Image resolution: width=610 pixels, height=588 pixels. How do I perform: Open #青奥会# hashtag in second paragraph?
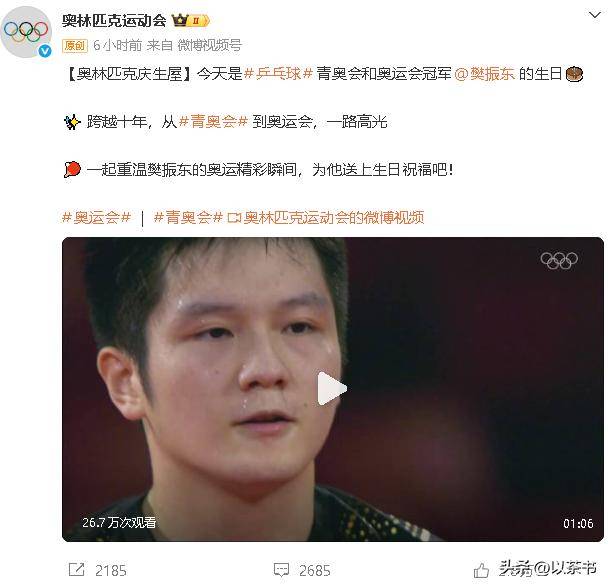(213, 122)
